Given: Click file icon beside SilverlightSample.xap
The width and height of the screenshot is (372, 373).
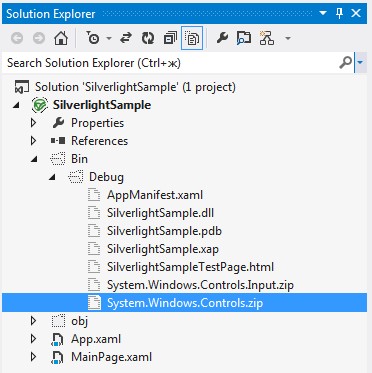Looking at the screenshot, I should click(x=94, y=249).
